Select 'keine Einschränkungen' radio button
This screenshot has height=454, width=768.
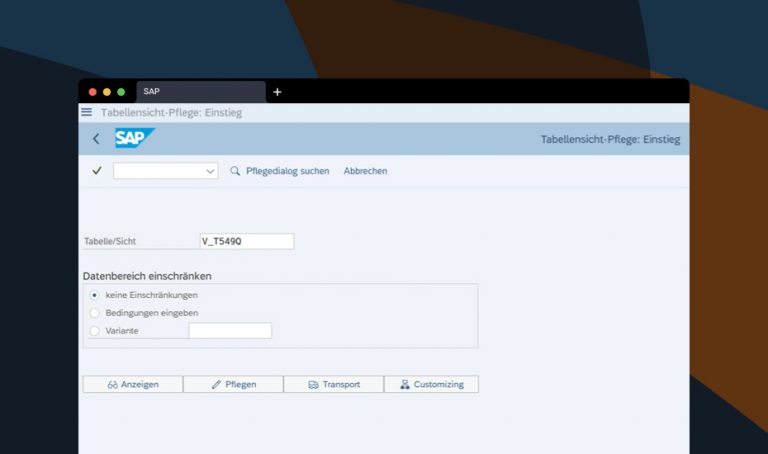coord(95,295)
